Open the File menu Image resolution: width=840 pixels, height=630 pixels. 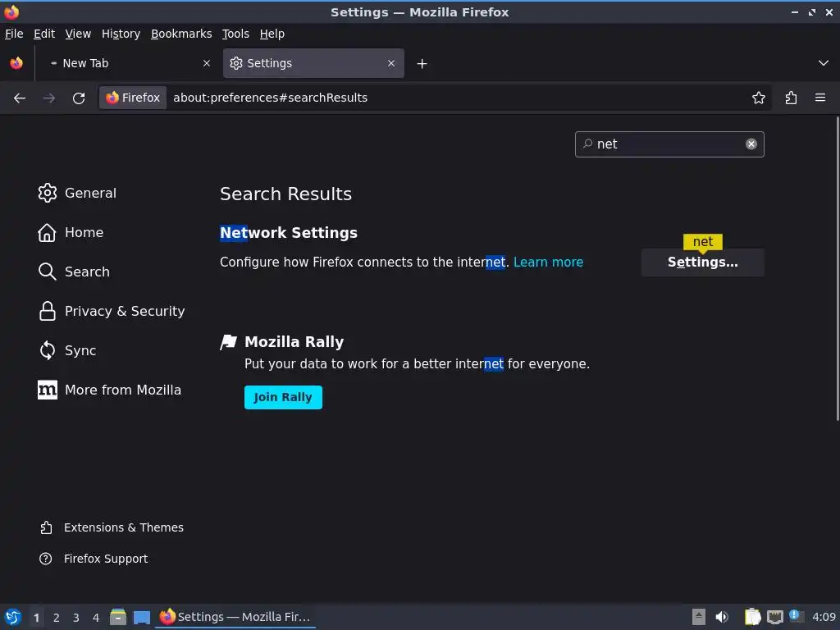click(x=14, y=34)
